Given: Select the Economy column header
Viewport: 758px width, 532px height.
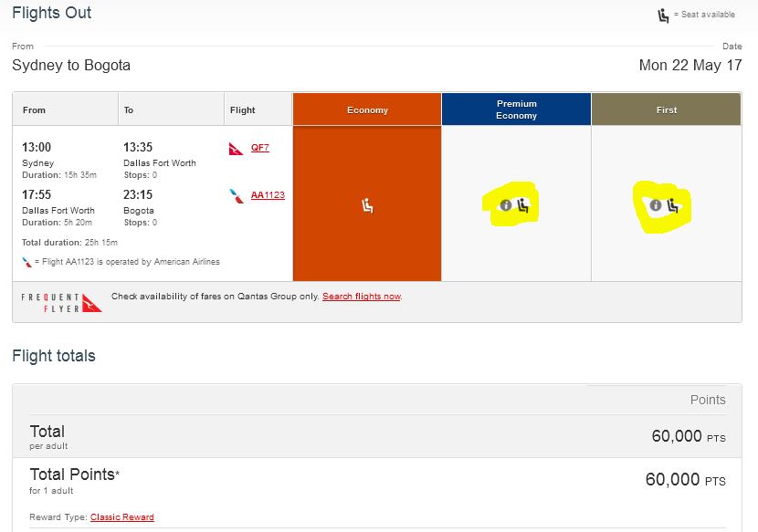Looking at the screenshot, I should click(x=367, y=110).
